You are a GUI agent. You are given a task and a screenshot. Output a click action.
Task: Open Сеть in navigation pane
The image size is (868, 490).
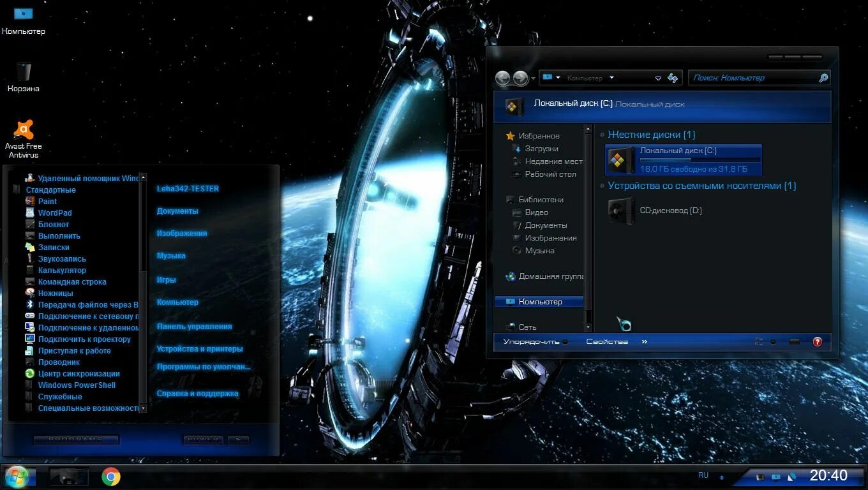pyautogui.click(x=521, y=327)
